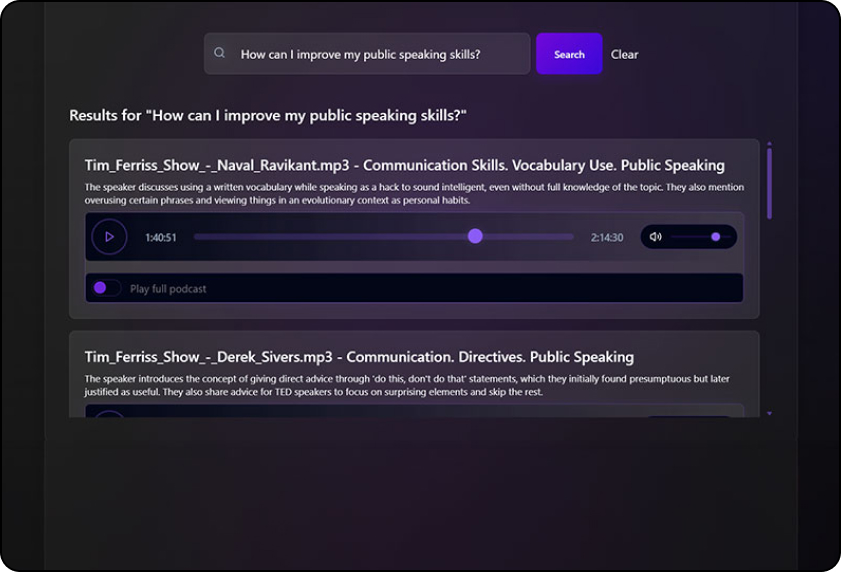Click the magnifier icon in search box
This screenshot has width=841, height=572.
tap(219, 53)
